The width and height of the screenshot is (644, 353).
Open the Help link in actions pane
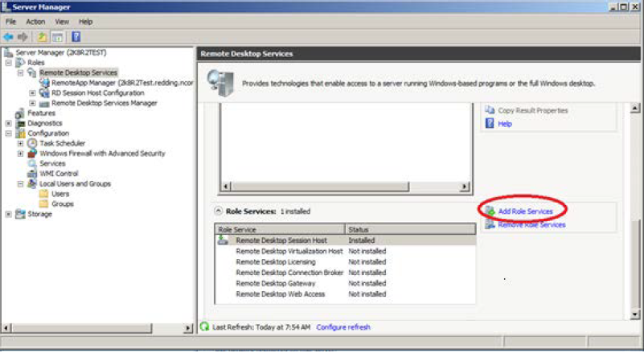click(x=505, y=124)
